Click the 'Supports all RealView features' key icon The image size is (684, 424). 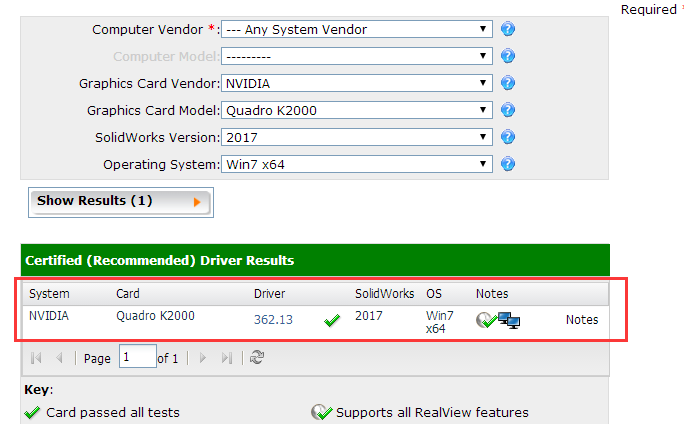pyautogui.click(x=321, y=412)
